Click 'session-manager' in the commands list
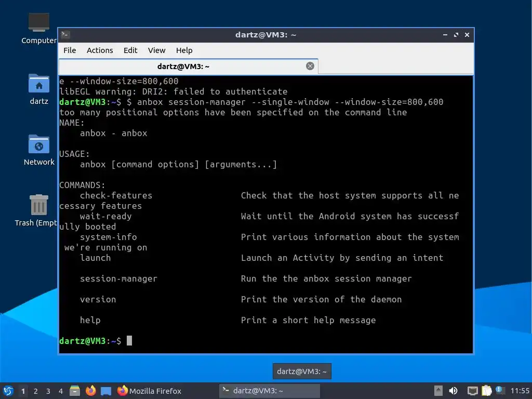Image resolution: width=532 pixels, height=399 pixels. 118,278
